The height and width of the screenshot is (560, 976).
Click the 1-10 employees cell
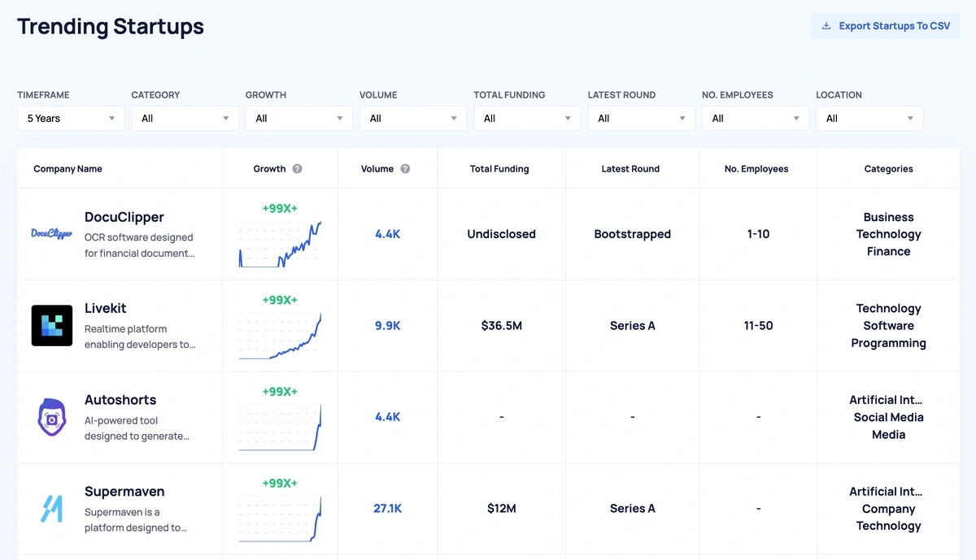coord(758,234)
